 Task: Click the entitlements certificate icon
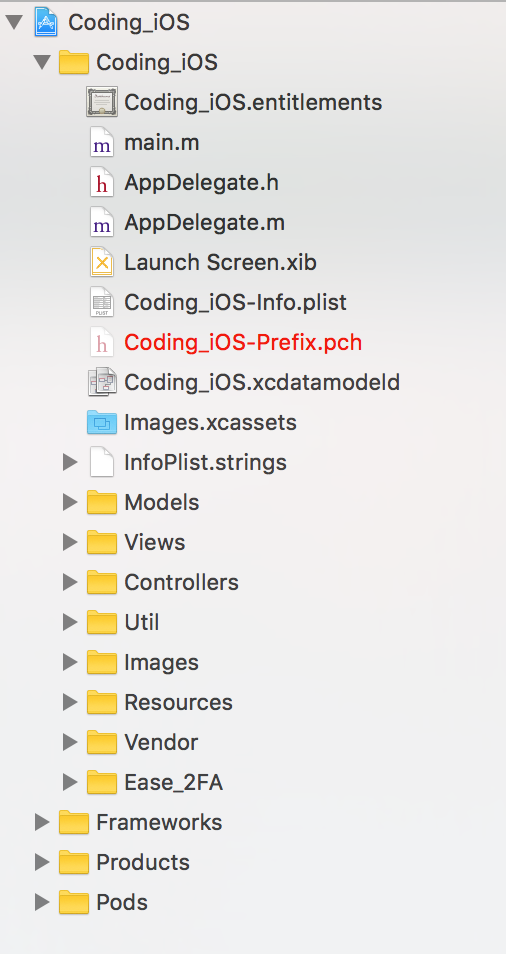[x=102, y=102]
